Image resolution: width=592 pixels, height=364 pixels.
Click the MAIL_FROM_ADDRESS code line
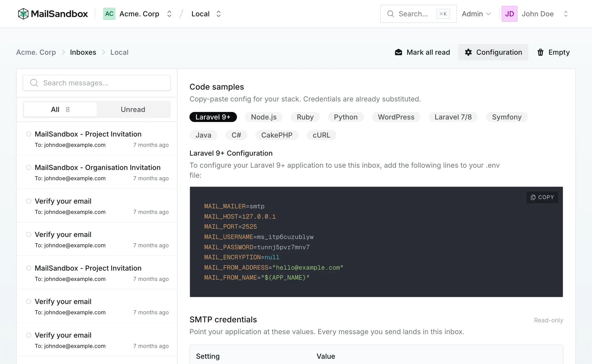tap(274, 268)
